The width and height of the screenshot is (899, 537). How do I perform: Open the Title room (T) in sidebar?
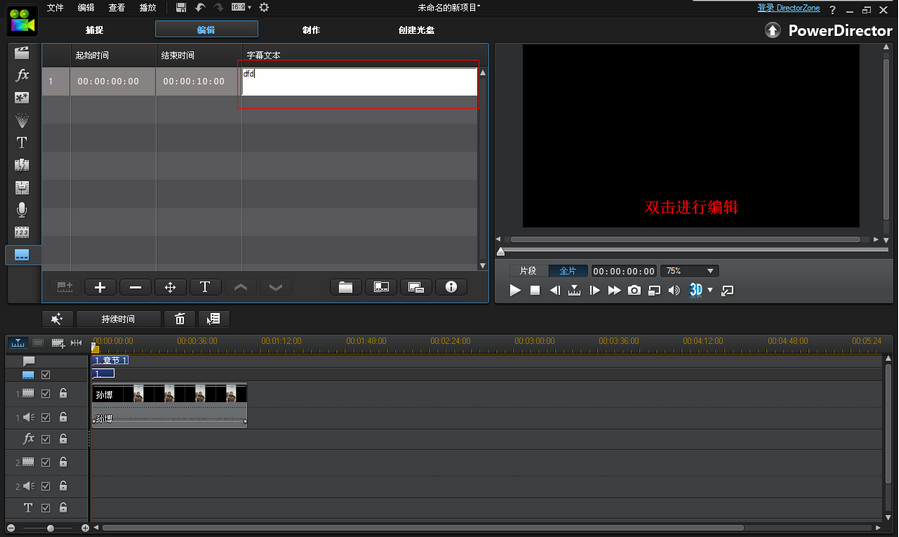click(22, 143)
